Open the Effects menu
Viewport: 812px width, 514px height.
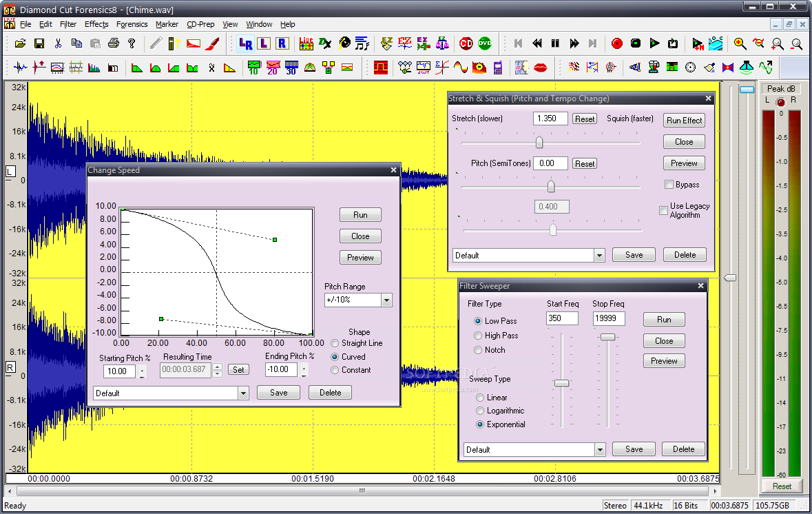point(96,24)
